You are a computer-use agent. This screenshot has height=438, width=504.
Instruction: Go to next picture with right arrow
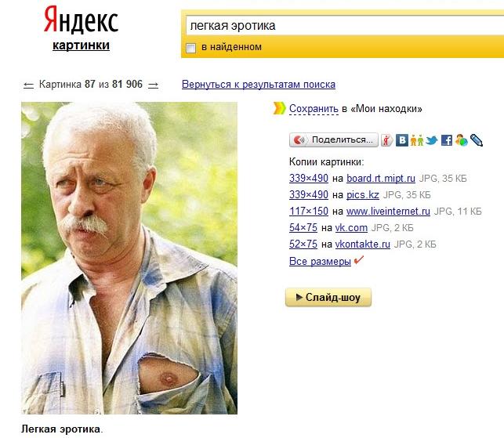pos(154,85)
